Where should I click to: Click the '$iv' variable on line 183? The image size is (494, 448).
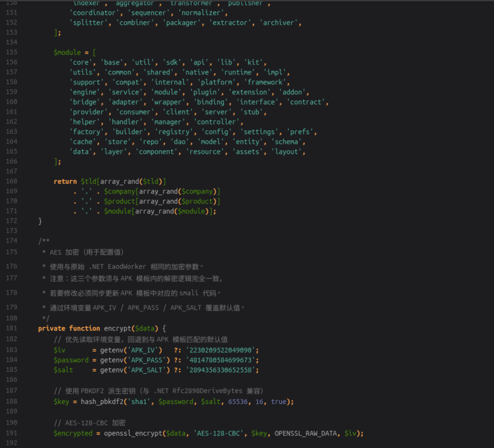tap(60, 350)
